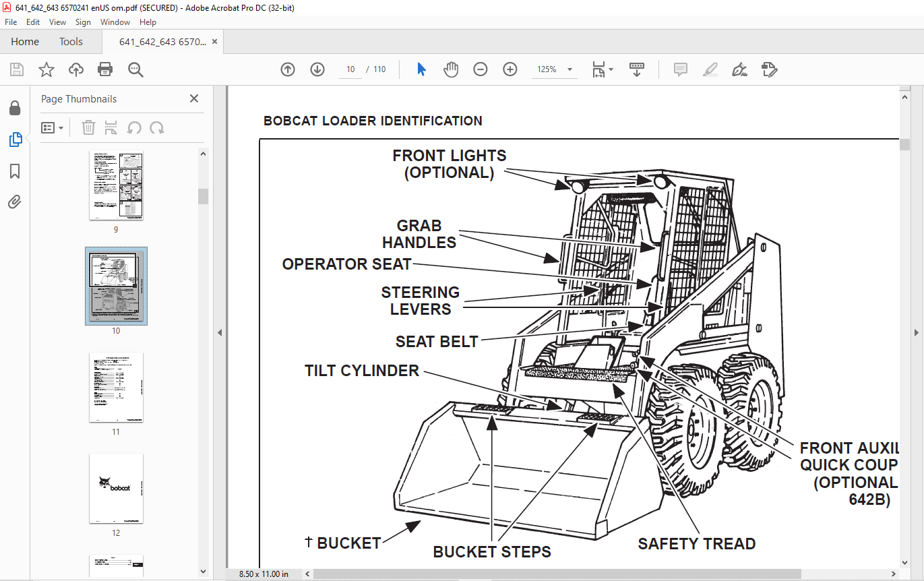Click the star Bookmark file icon
Screen dimensions: 924x581
point(46,69)
